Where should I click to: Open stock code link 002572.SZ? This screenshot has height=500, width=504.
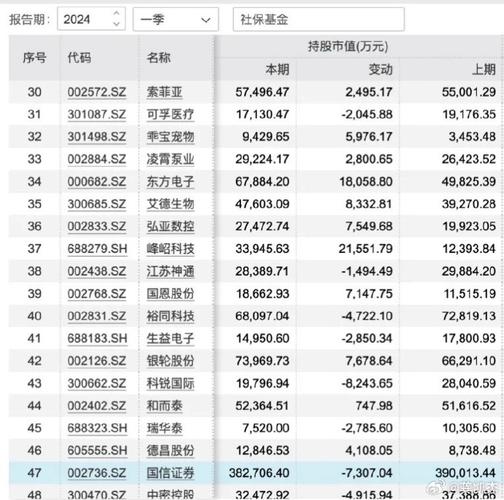(97, 92)
